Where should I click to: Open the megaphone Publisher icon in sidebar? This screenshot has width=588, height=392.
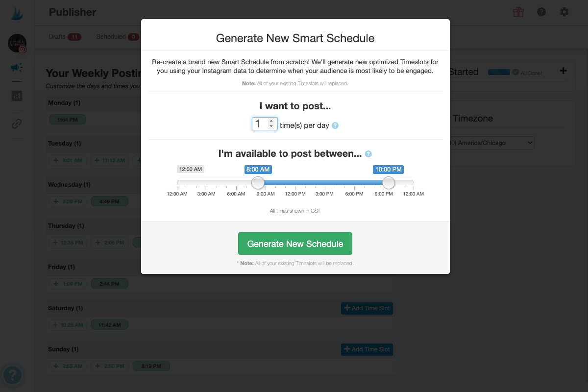(x=17, y=68)
